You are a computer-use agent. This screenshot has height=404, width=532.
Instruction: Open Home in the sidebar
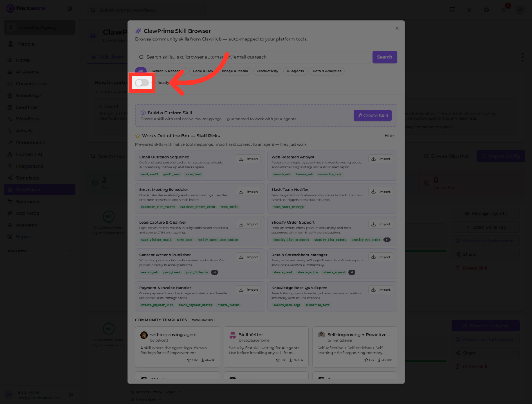coord(39,60)
